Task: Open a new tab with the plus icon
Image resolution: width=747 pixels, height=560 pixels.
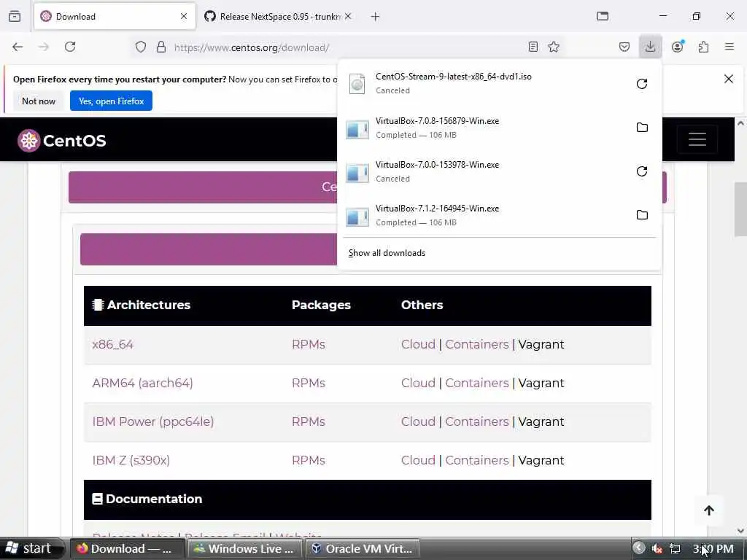Action: tap(376, 17)
